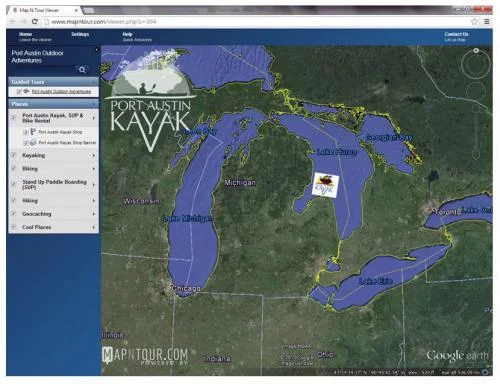Click the north 'N' marker on compass
500x384 pixels.
[476, 51]
